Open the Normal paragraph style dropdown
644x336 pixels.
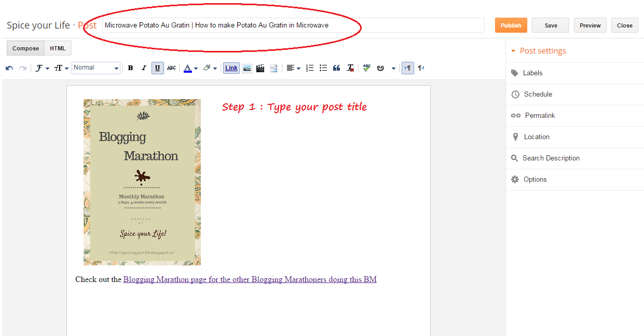[x=96, y=68]
